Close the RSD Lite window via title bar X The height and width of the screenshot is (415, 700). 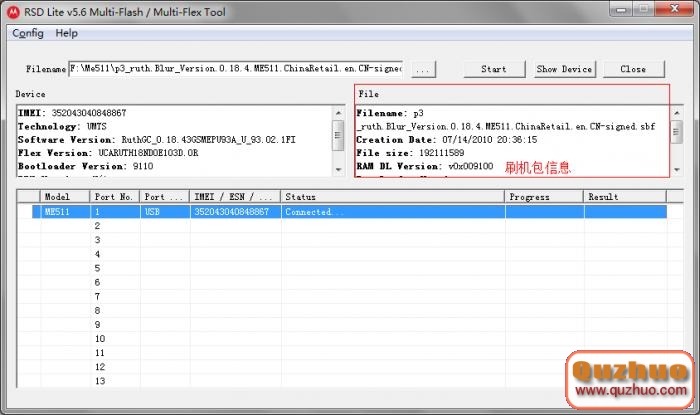point(675,8)
